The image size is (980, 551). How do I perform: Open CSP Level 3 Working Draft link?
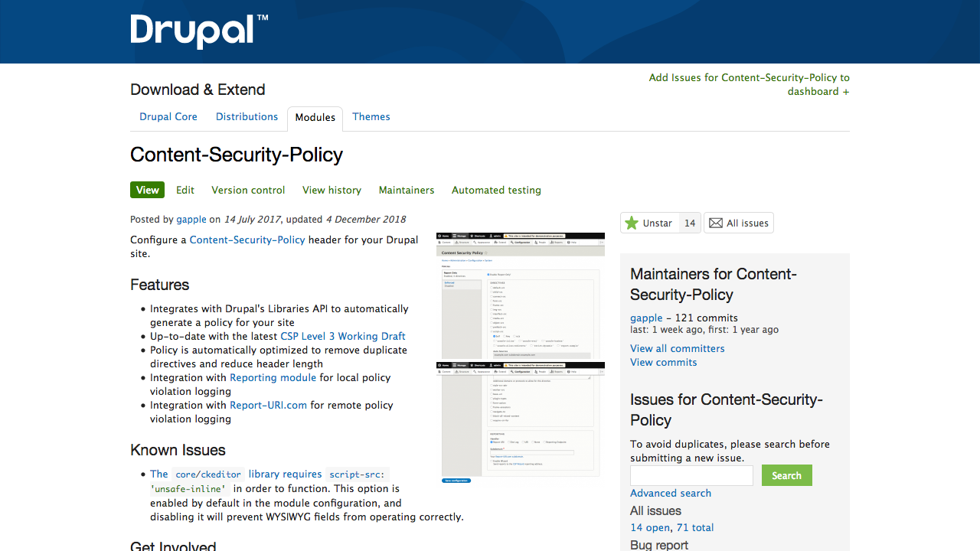(343, 336)
